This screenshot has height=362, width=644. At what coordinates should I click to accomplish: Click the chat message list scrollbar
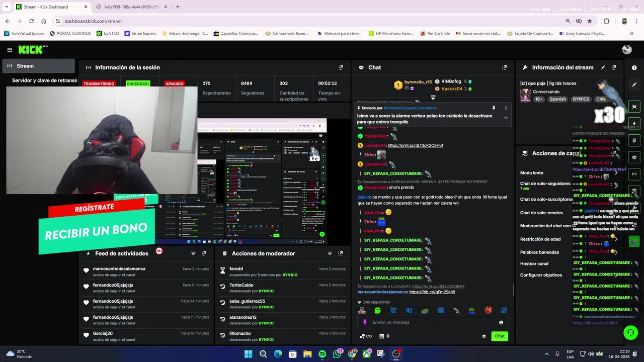tap(513, 290)
